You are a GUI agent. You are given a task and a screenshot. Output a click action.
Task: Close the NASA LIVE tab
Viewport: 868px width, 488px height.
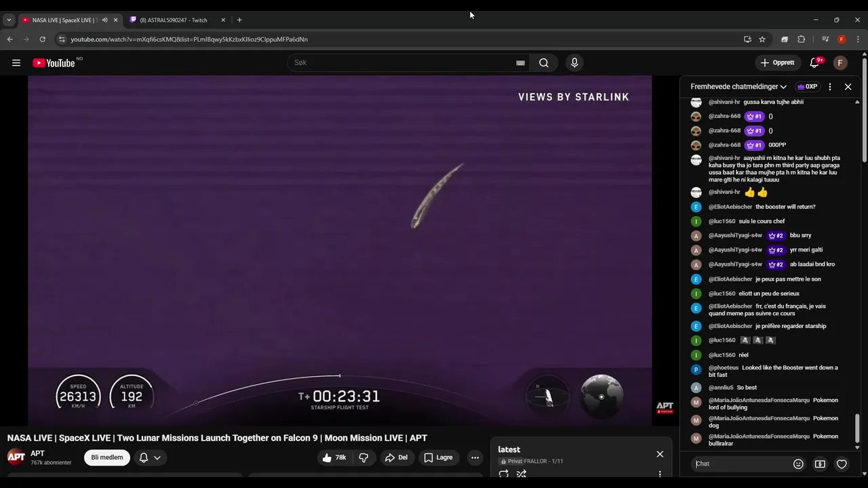point(115,20)
